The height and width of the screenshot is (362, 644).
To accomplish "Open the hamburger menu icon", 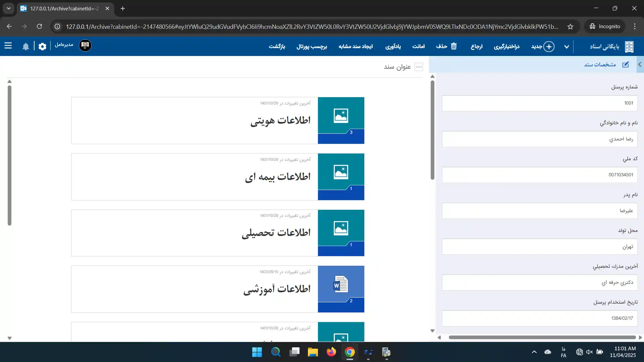I will pos(8,46).
